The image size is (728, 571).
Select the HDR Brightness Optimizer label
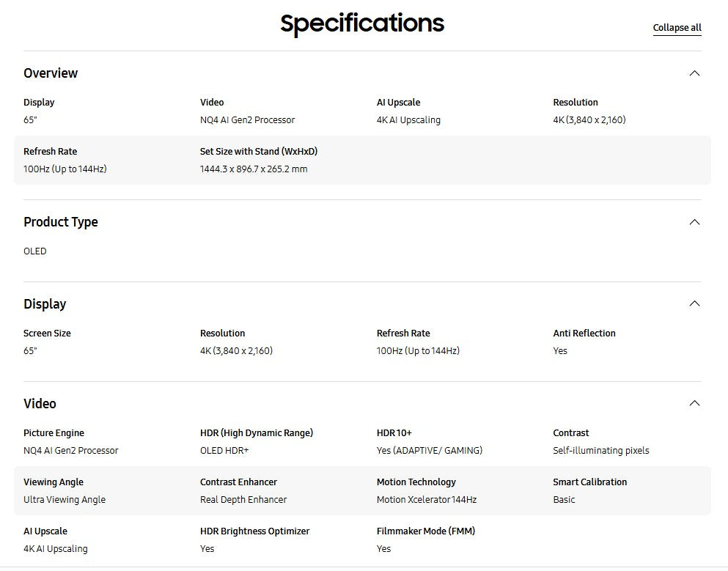(x=254, y=531)
